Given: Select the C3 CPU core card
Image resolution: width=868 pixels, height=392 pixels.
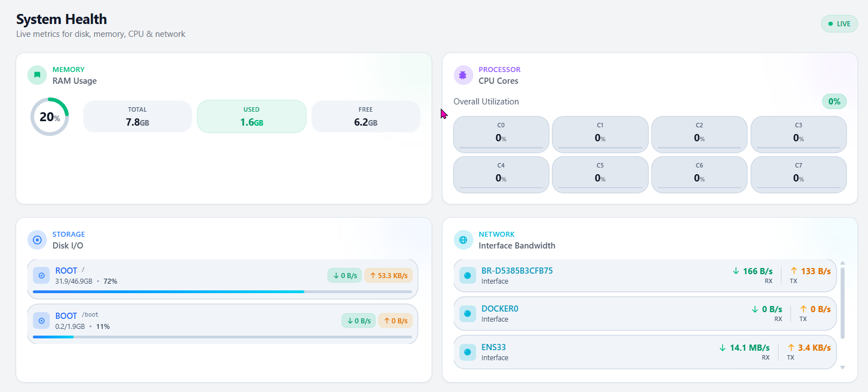Looking at the screenshot, I should pos(798,134).
